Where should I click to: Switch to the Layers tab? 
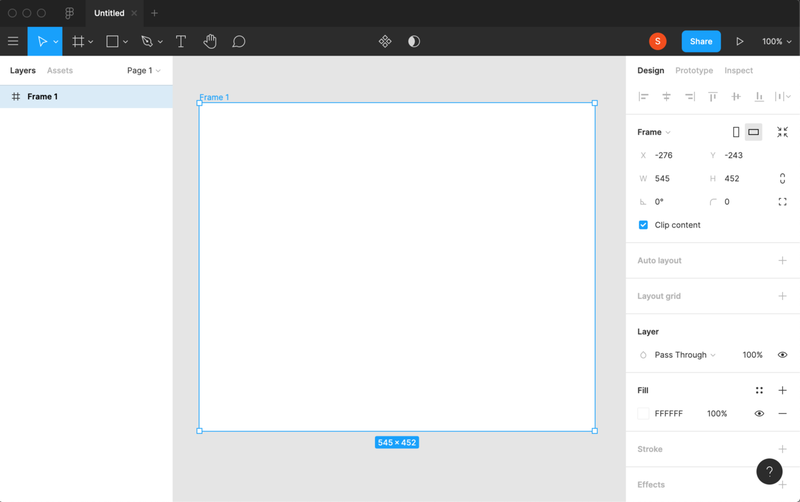(x=22, y=70)
